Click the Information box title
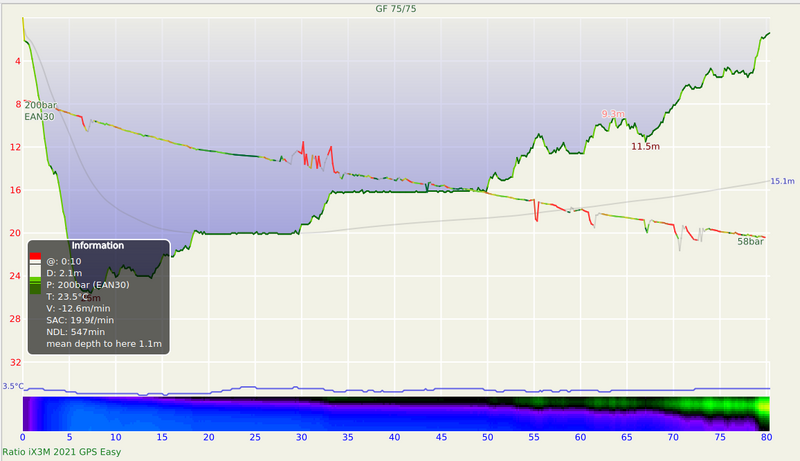 (x=98, y=245)
